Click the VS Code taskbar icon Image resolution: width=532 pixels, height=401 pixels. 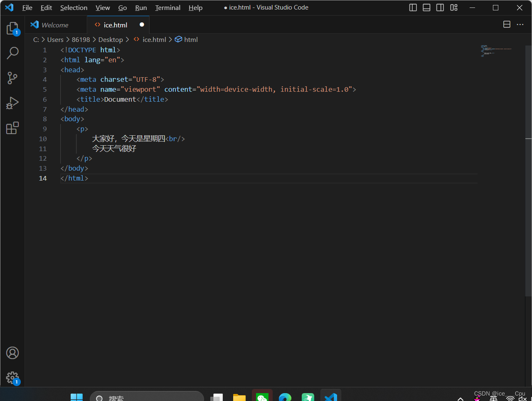tap(331, 397)
